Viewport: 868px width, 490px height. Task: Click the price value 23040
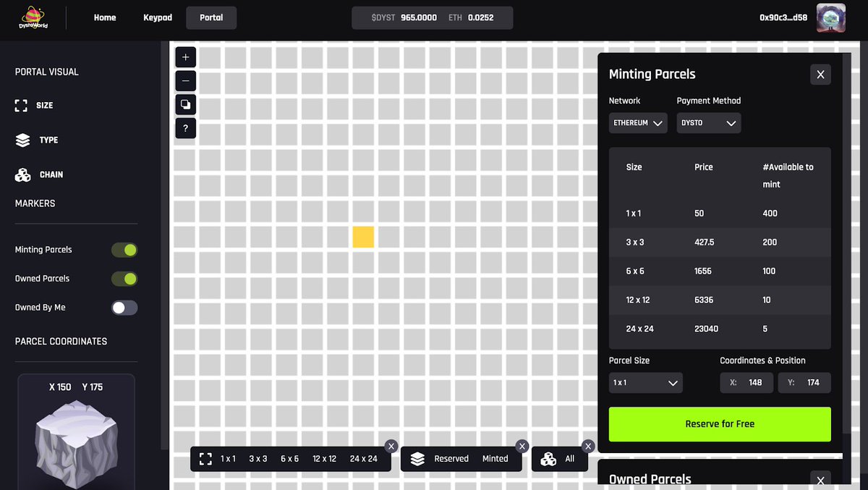[x=707, y=329]
